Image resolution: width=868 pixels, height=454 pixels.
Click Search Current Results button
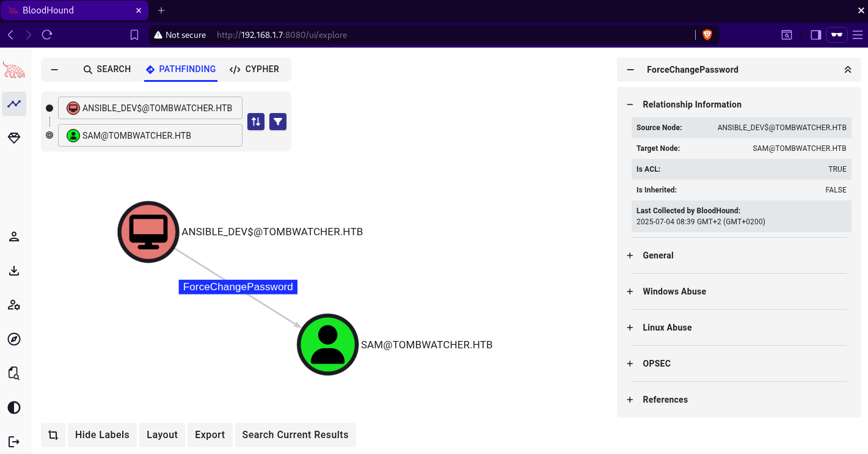tap(295, 435)
